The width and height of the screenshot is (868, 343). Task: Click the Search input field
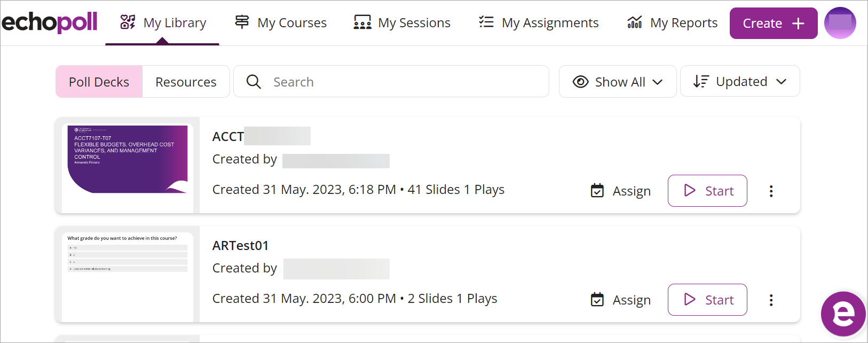[391, 81]
